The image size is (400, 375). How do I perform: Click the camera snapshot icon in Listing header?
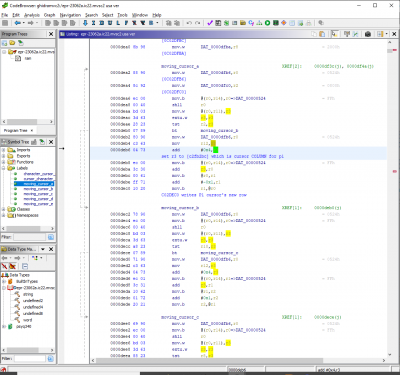click(368, 34)
